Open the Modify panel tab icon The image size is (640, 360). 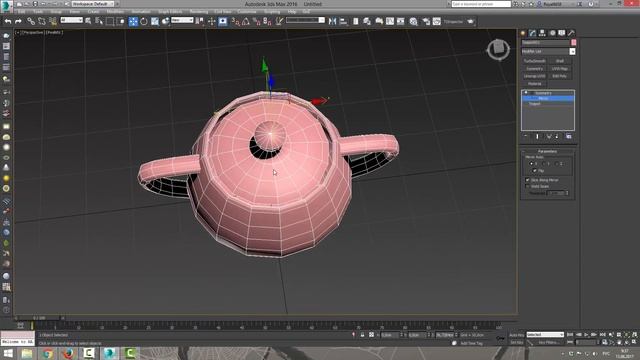(x=533, y=33)
